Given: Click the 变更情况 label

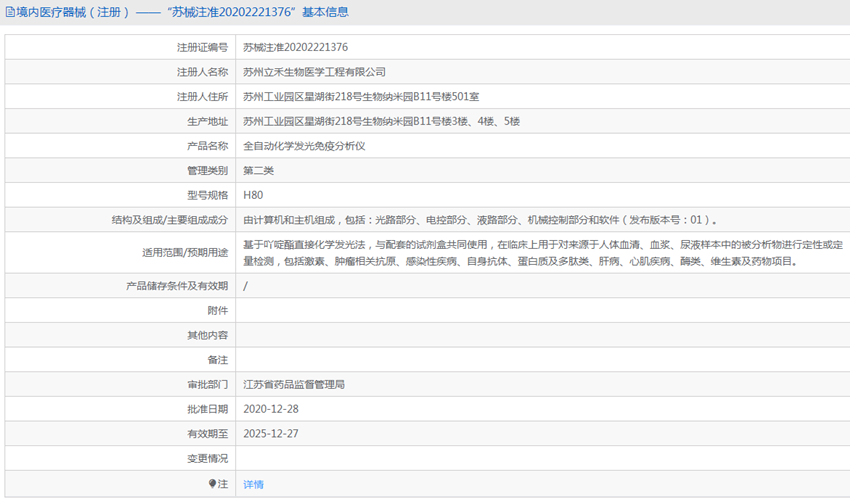Looking at the screenshot, I should (208, 458).
